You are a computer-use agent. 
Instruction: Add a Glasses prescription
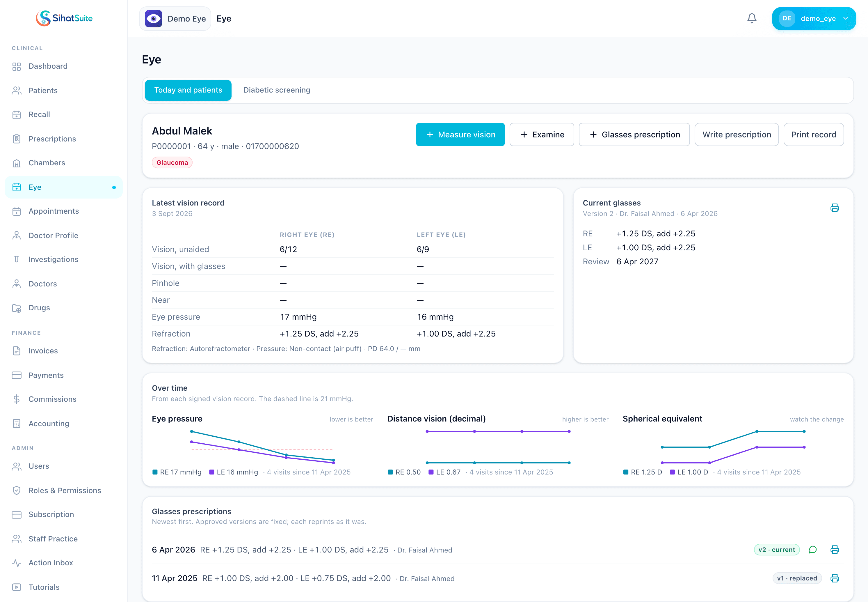coord(634,135)
